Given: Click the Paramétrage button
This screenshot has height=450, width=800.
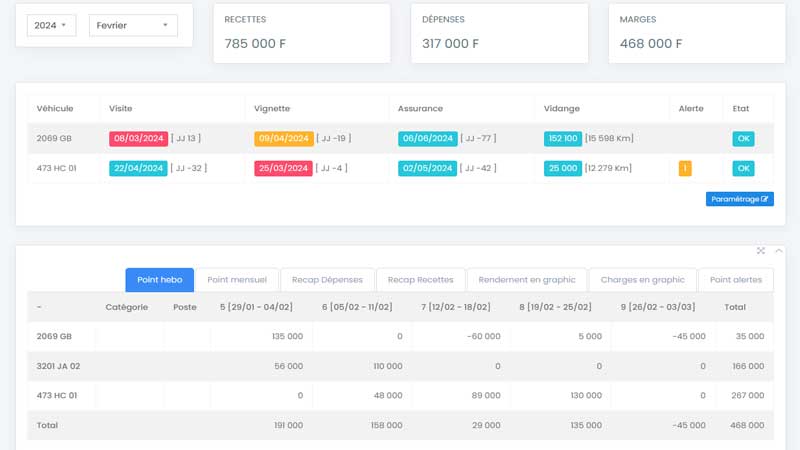Looking at the screenshot, I should point(739,199).
